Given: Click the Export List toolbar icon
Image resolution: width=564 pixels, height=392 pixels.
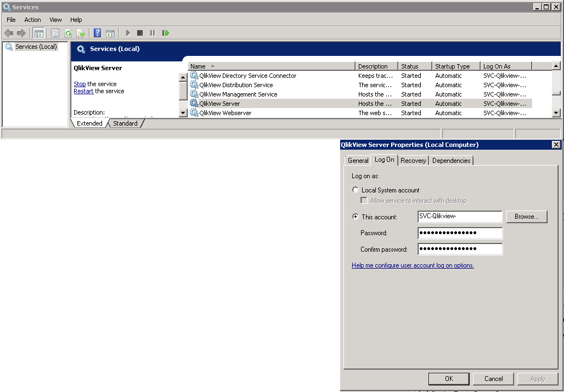Looking at the screenshot, I should 81,33.
